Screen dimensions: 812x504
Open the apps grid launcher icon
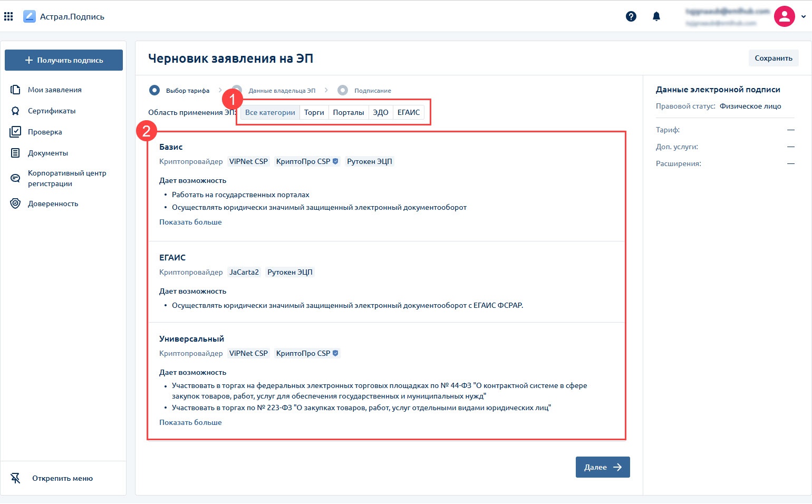[x=8, y=16]
